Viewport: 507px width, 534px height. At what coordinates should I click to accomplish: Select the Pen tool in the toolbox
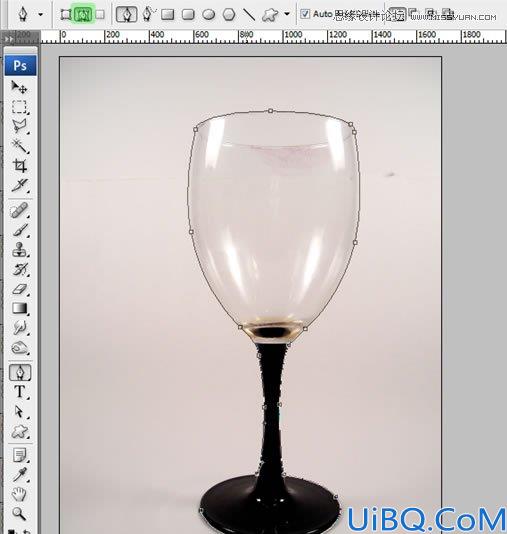pos(20,373)
